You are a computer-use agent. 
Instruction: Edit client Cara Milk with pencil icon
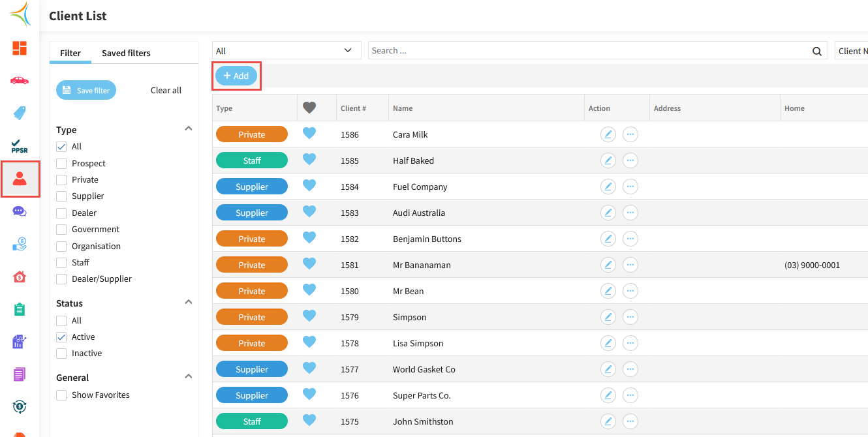[x=608, y=134]
